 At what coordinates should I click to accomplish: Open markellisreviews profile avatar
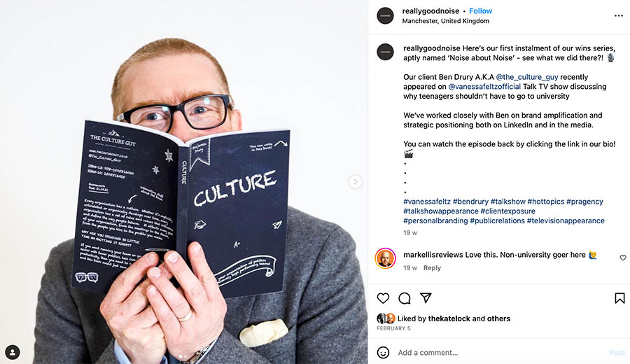pyautogui.click(x=385, y=258)
